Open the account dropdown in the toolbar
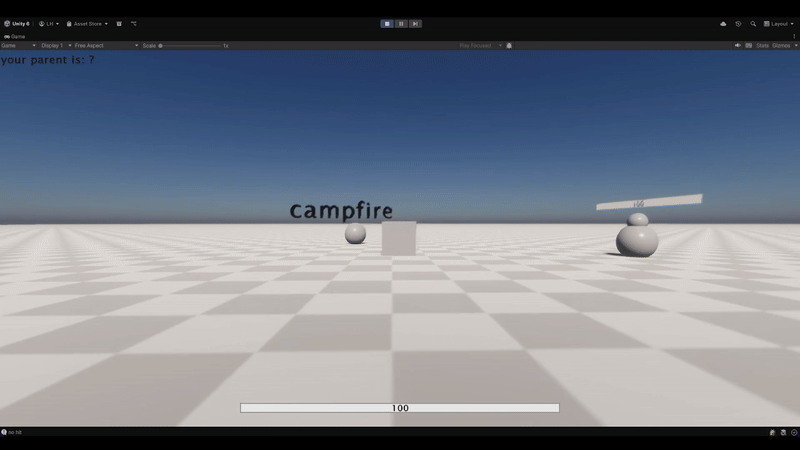Screen dimensions: 800x450 point(49,23)
